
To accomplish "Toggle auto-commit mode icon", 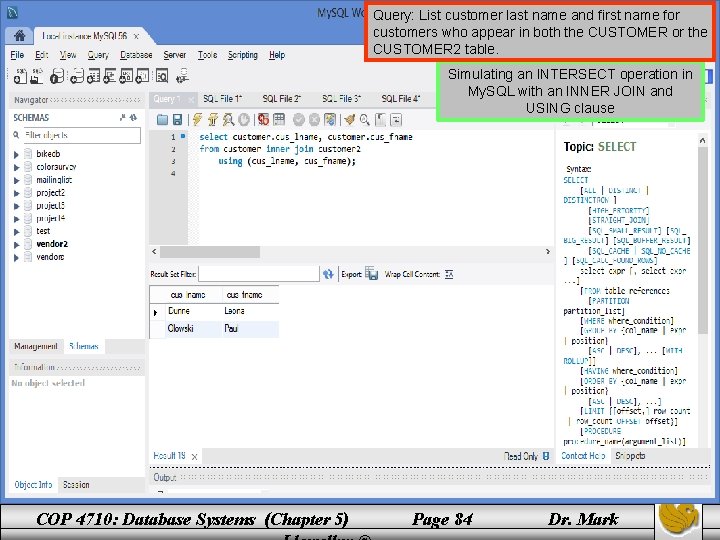I will click(330, 120).
